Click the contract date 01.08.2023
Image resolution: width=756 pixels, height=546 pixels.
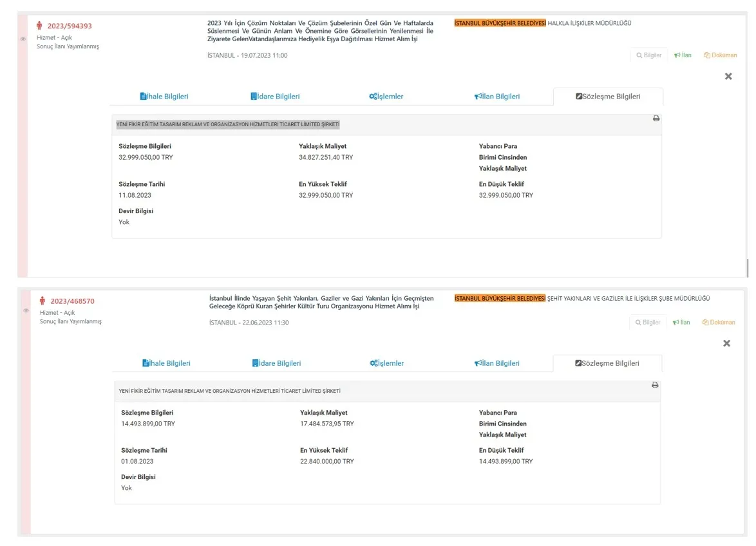137,461
